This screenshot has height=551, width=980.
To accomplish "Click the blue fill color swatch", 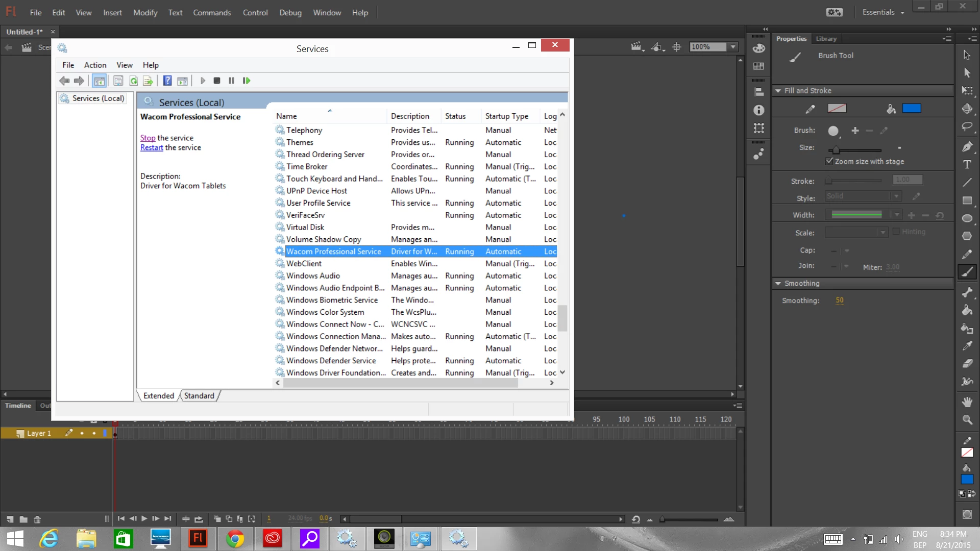I will [x=911, y=108].
